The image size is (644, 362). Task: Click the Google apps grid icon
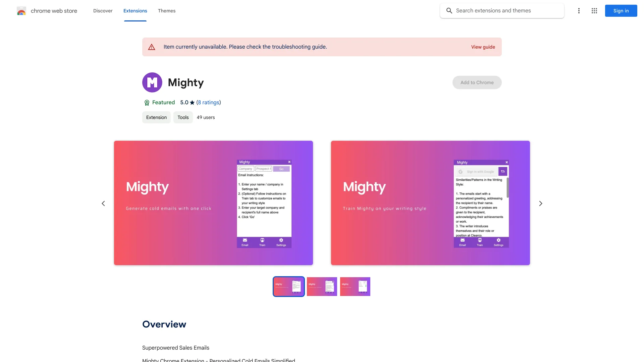point(594,11)
